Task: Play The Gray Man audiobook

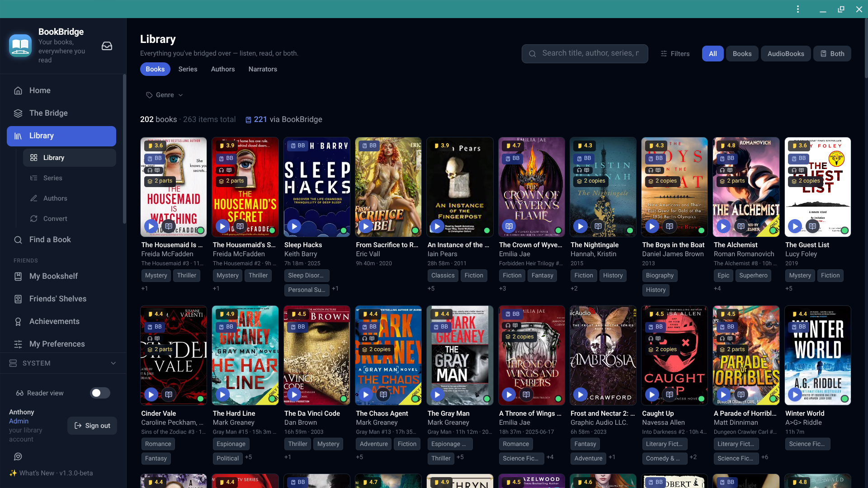Action: (437, 394)
